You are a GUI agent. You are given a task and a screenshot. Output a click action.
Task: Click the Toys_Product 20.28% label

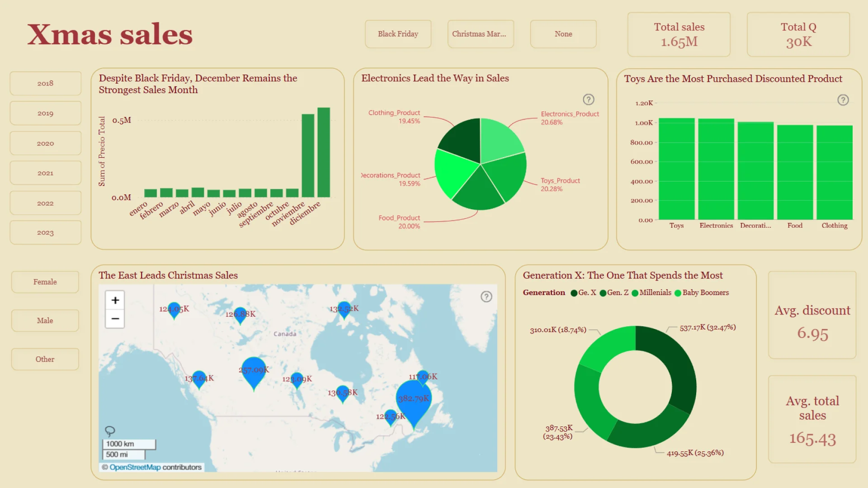pos(560,184)
